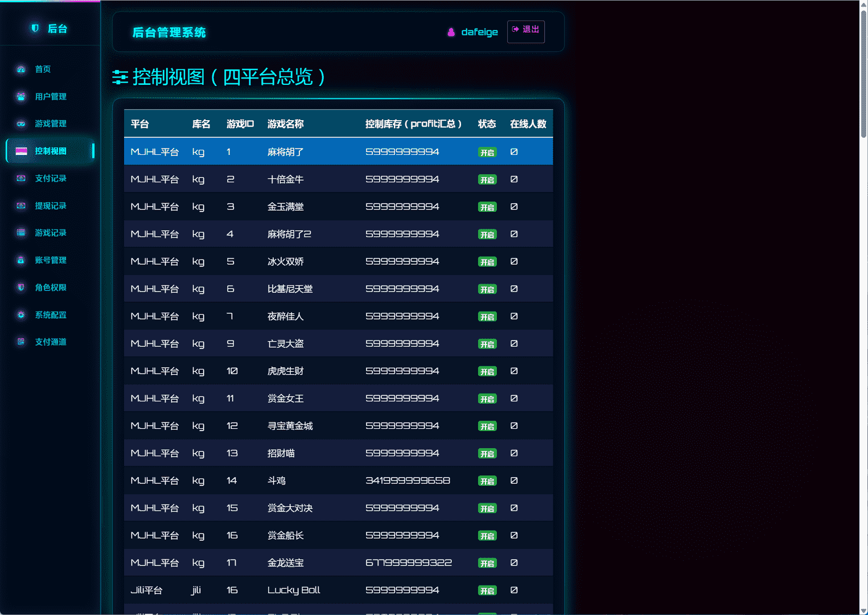Click the 游戏记录 list icon
Screen dimensions: 868x615
tap(21, 233)
